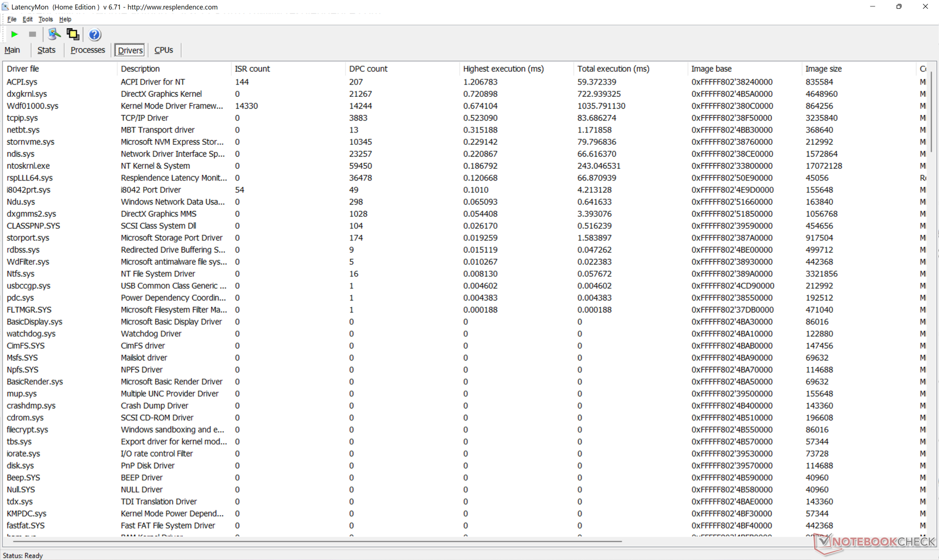The height and width of the screenshot is (560, 939).
Task: Sort by the DPC count column header
Action: 368,69
